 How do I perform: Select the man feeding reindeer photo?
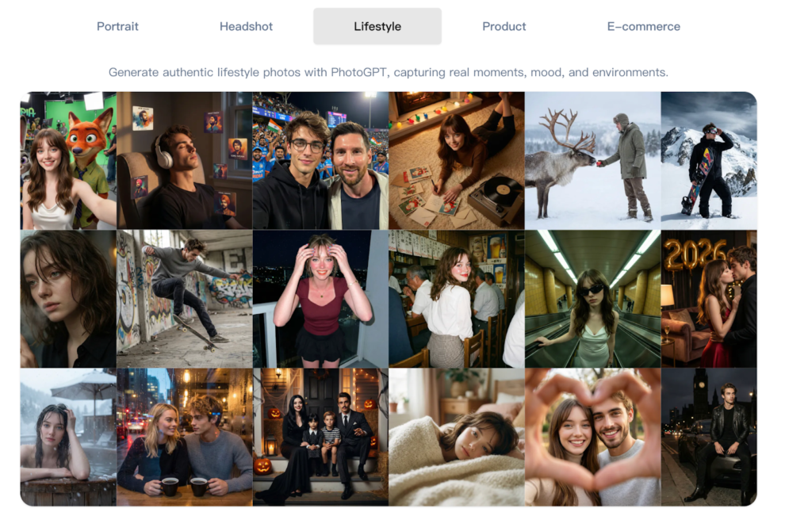(x=592, y=160)
